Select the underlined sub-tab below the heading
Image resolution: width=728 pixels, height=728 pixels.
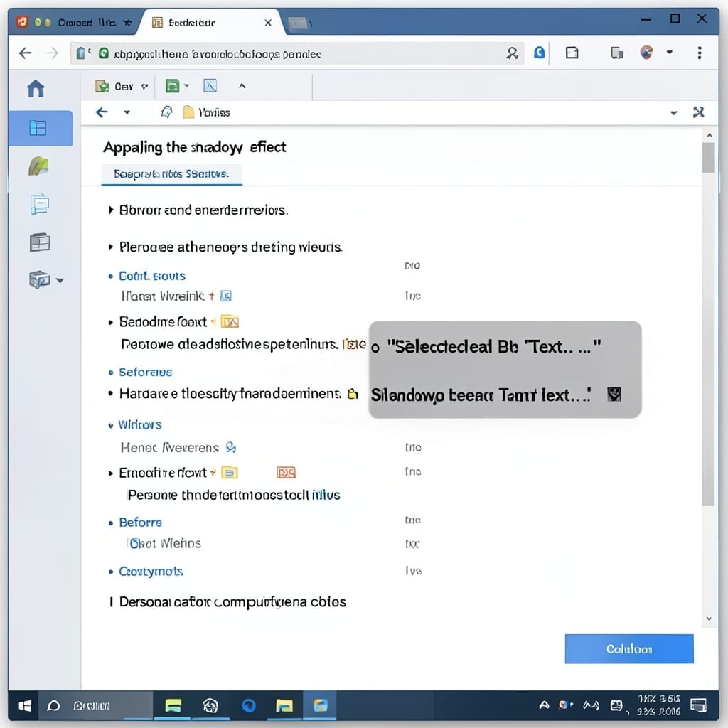[x=172, y=174]
